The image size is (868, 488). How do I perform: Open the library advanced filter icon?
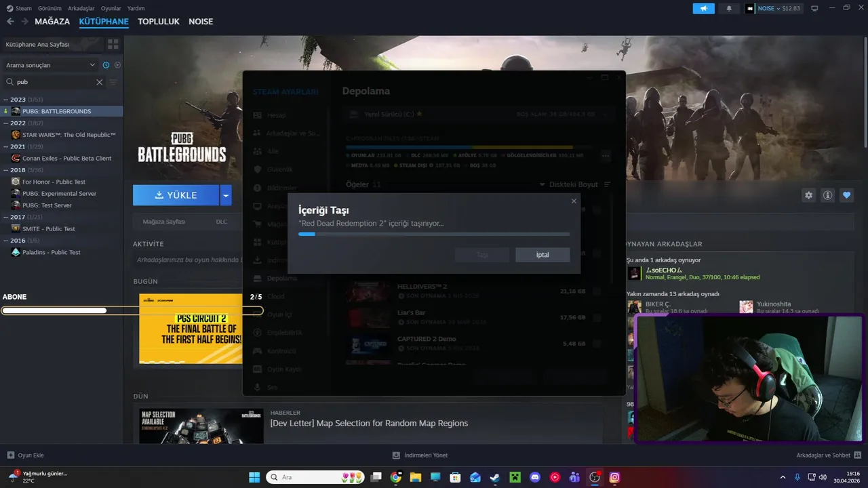(113, 82)
